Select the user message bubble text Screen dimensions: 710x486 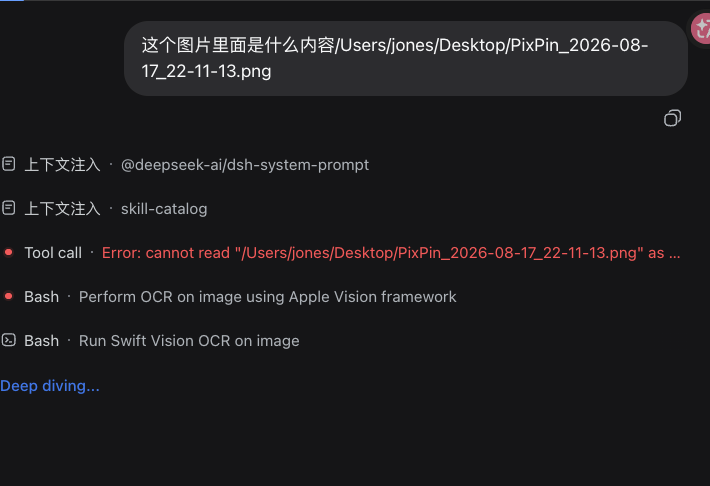[394, 58]
